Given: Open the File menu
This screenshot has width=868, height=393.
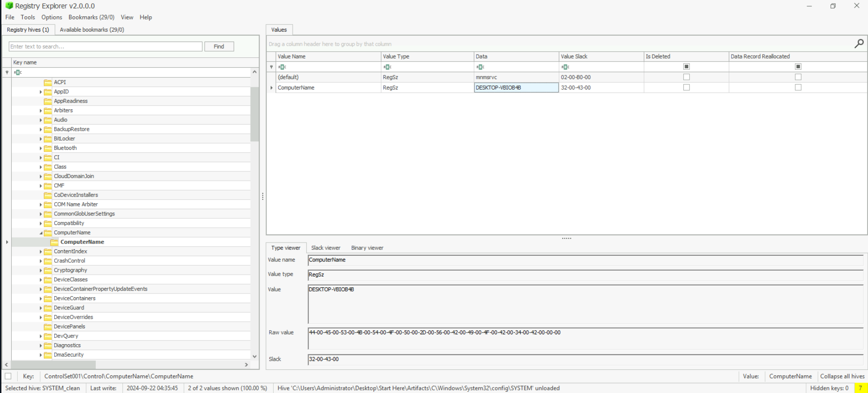Looking at the screenshot, I should pyautogui.click(x=9, y=17).
